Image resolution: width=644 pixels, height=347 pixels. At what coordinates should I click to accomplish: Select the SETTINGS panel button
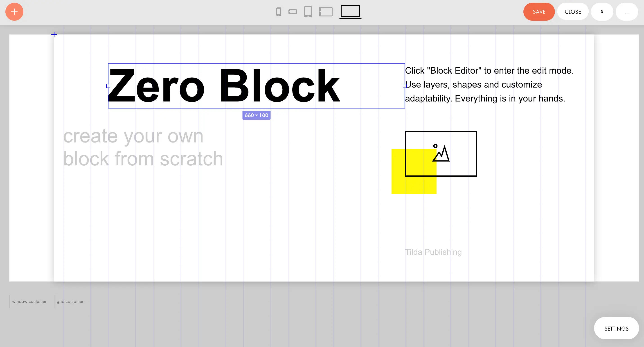point(617,328)
